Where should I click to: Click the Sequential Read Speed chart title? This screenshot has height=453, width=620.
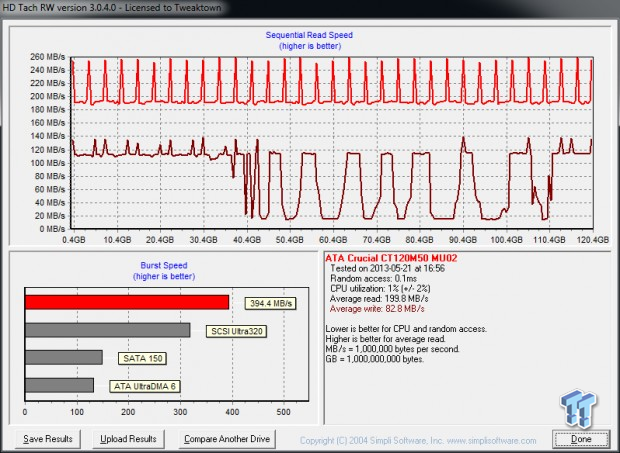coord(309,35)
